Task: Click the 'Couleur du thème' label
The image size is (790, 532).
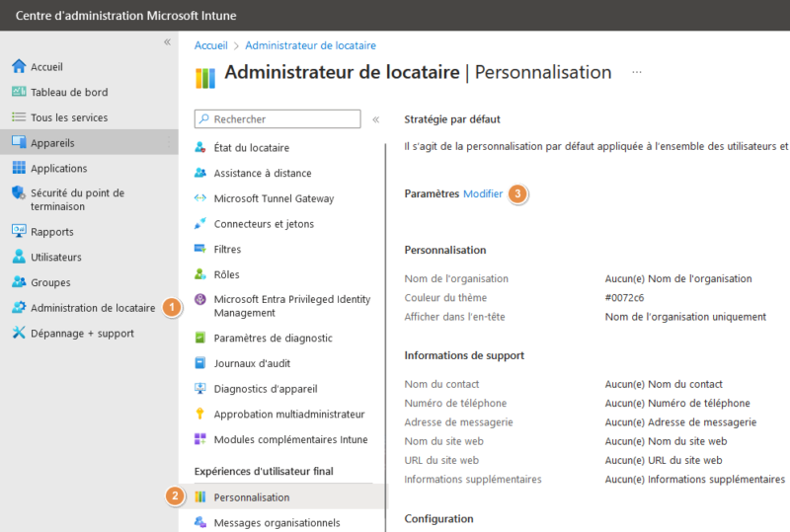Action: pos(445,297)
